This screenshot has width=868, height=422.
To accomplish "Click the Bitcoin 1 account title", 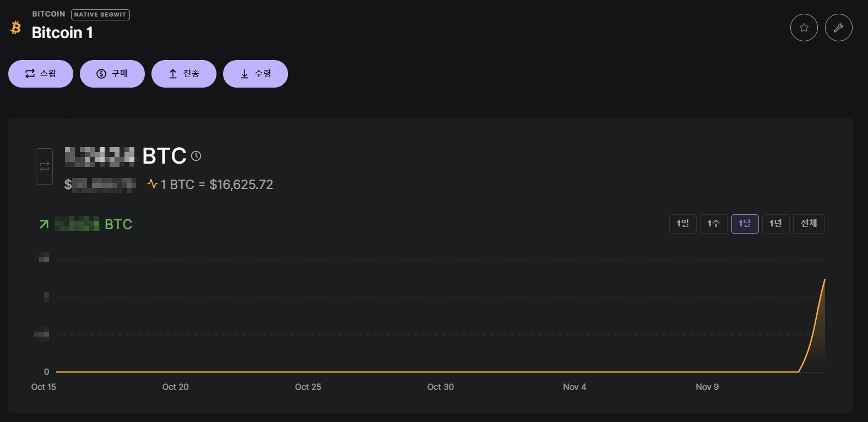I will click(62, 33).
